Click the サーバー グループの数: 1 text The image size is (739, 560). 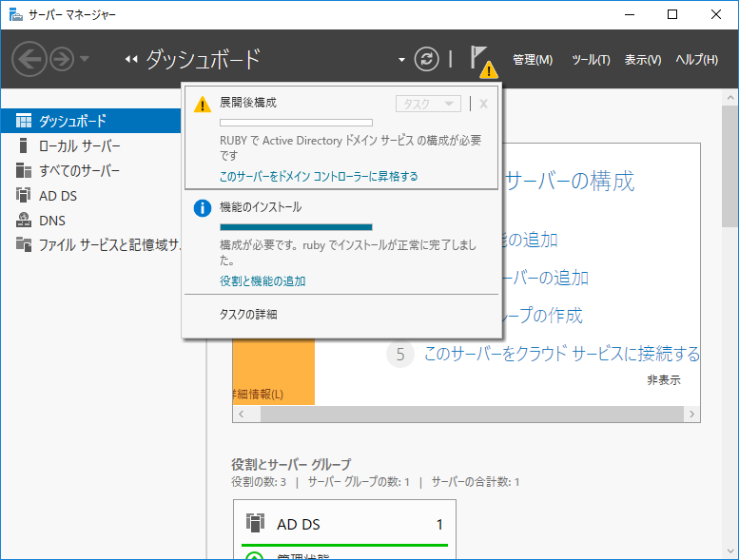click(359, 482)
